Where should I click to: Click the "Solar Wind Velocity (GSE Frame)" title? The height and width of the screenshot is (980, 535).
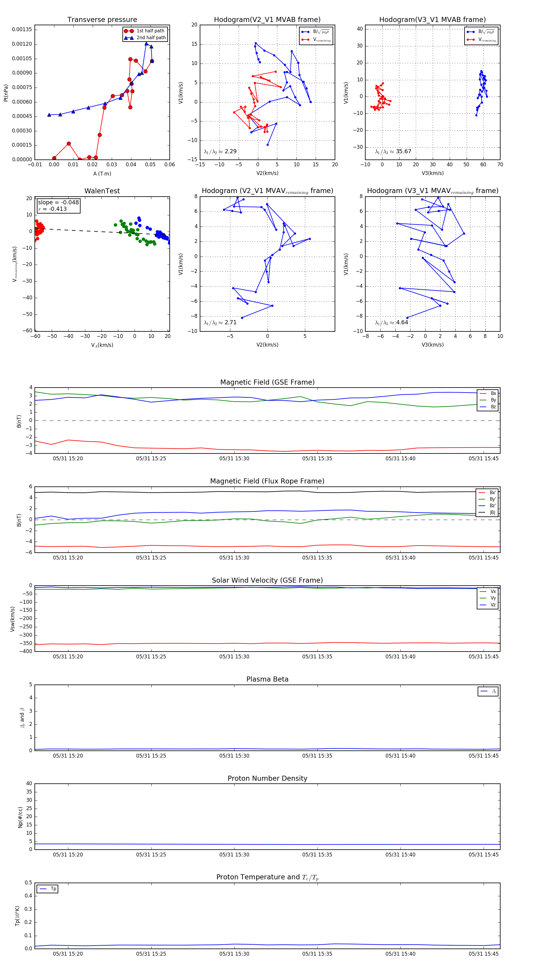pyautogui.click(x=267, y=581)
